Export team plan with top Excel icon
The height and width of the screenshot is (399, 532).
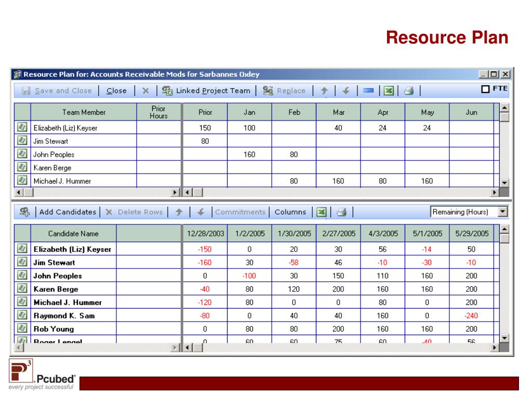pyautogui.click(x=389, y=90)
